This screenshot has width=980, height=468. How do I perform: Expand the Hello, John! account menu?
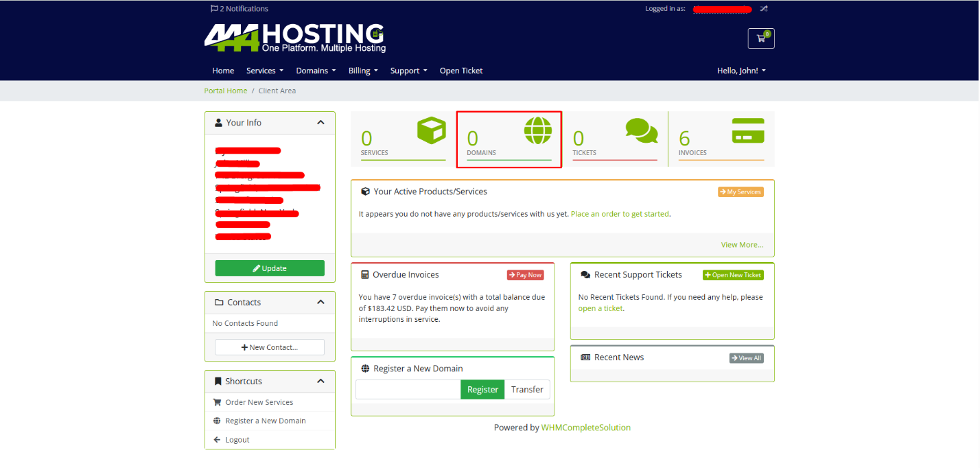click(x=741, y=71)
